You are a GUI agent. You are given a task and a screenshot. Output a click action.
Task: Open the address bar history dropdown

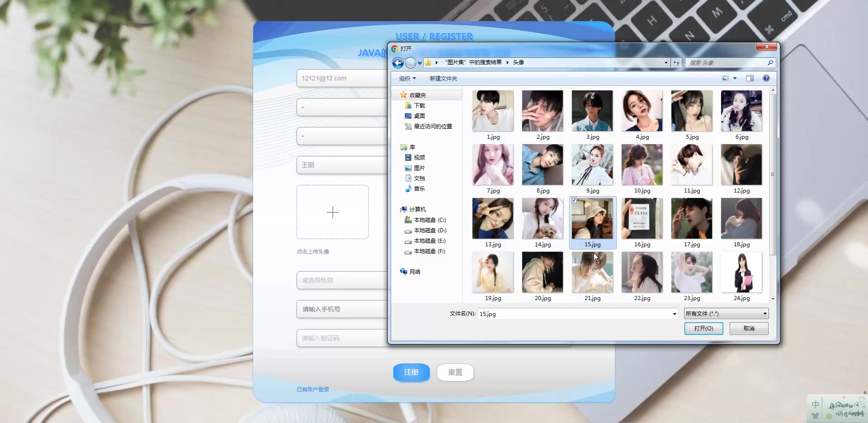pyautogui.click(x=666, y=63)
